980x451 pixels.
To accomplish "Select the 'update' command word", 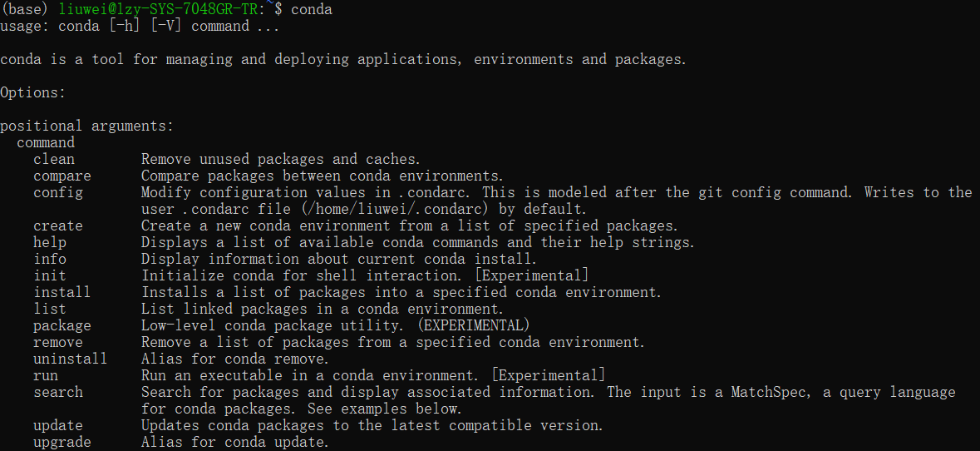I will tap(58, 426).
